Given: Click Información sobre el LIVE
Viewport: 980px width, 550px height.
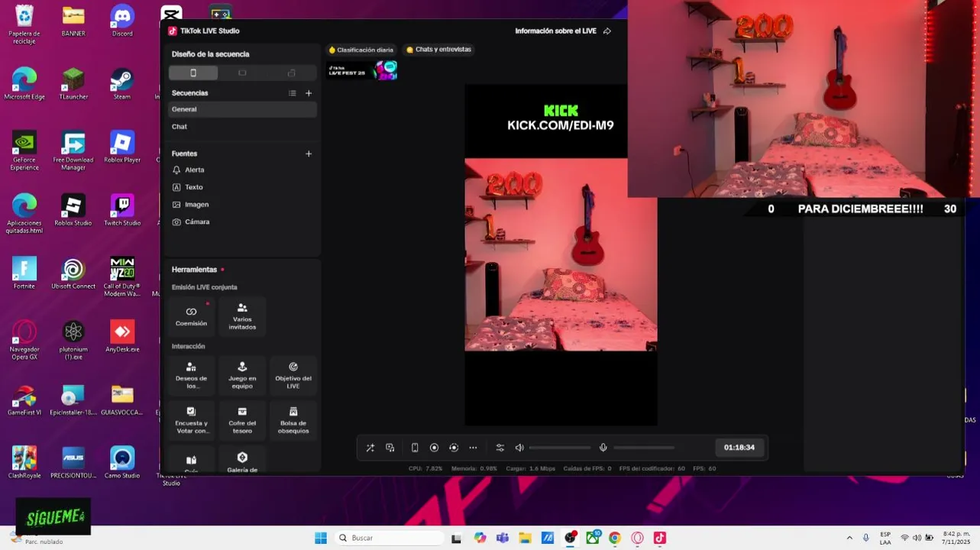Looking at the screenshot, I should click(557, 31).
